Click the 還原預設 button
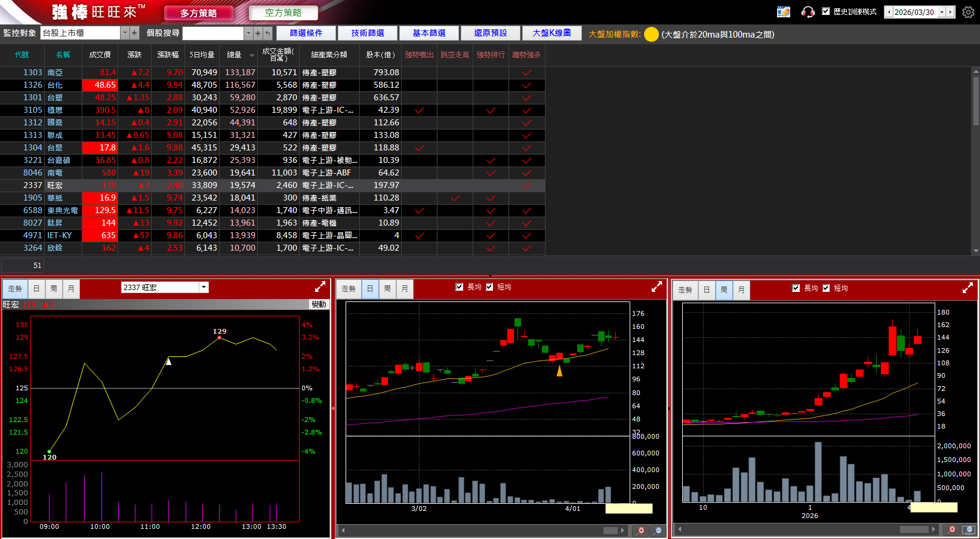This screenshot has width=980, height=539. (491, 33)
